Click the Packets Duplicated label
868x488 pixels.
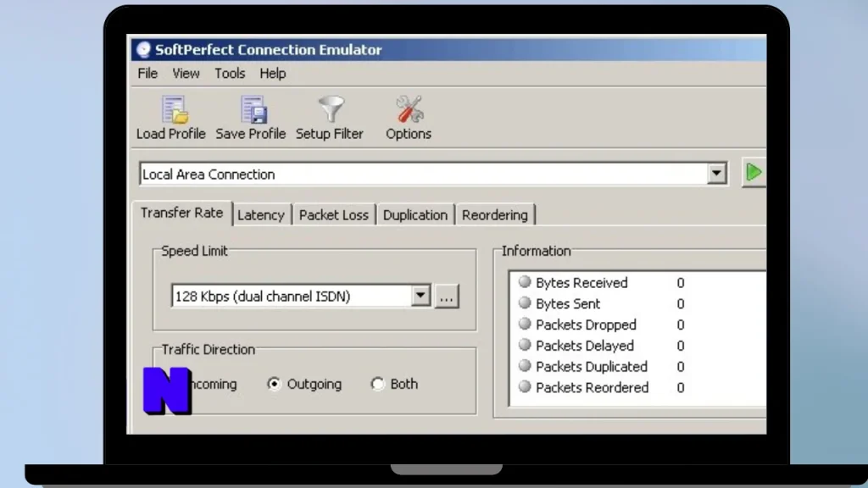tap(592, 367)
